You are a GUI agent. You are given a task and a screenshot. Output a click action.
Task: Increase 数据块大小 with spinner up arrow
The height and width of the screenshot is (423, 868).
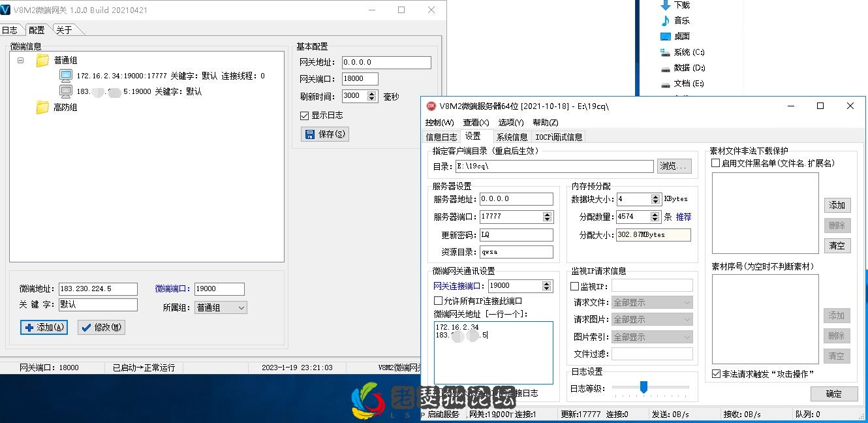656,196
